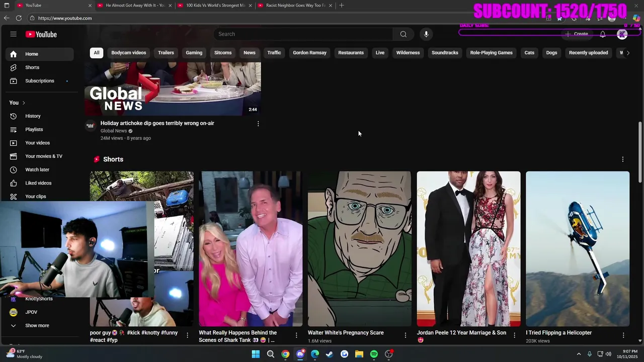The image size is (644, 362).
Task: Open options for Walter White short
Action: point(406,335)
